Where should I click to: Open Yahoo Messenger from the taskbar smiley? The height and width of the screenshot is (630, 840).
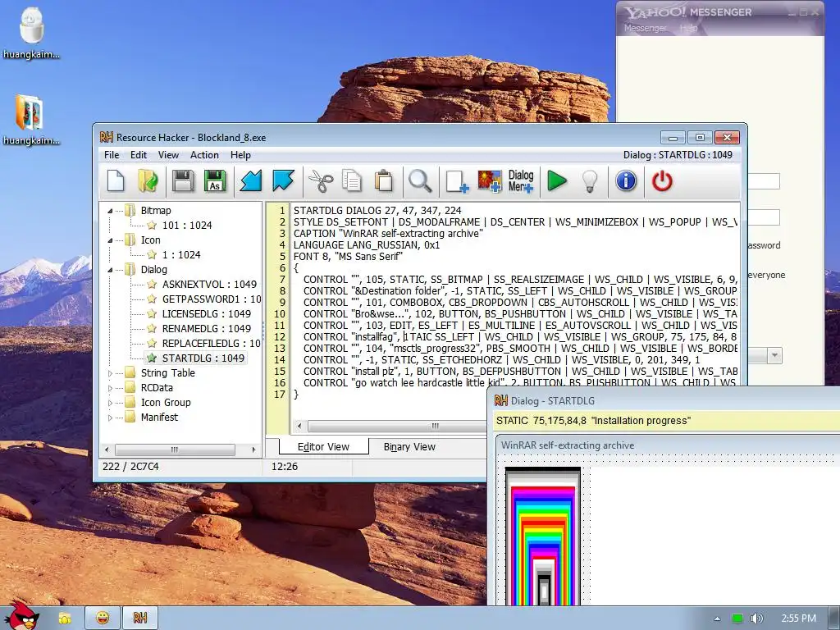coord(103,619)
